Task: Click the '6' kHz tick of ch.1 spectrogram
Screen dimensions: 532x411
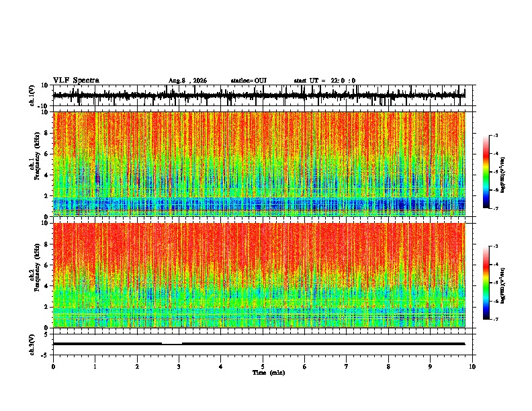Action: (x=46, y=154)
